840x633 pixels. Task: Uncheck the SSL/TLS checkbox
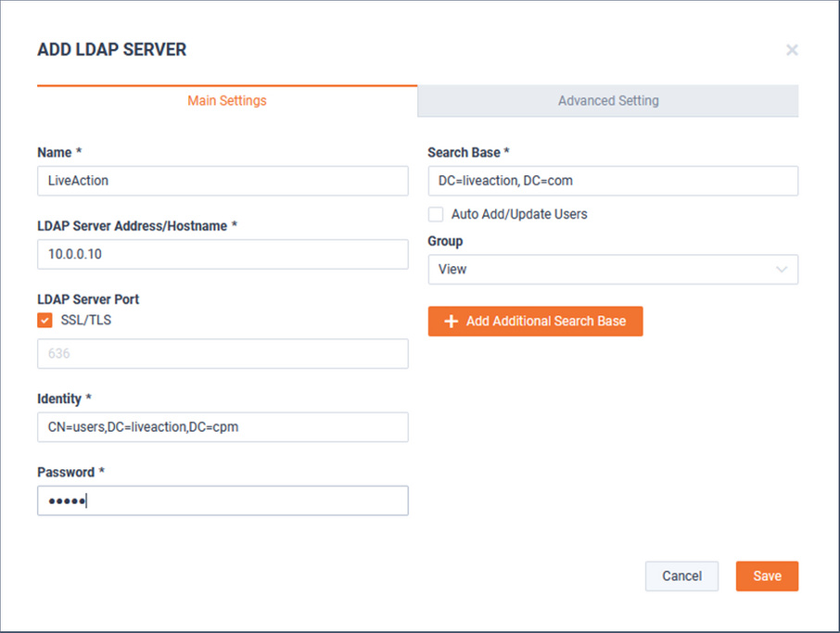(45, 321)
